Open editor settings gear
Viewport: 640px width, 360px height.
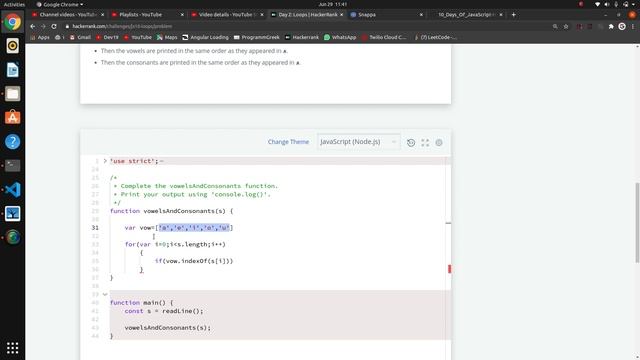tap(439, 142)
